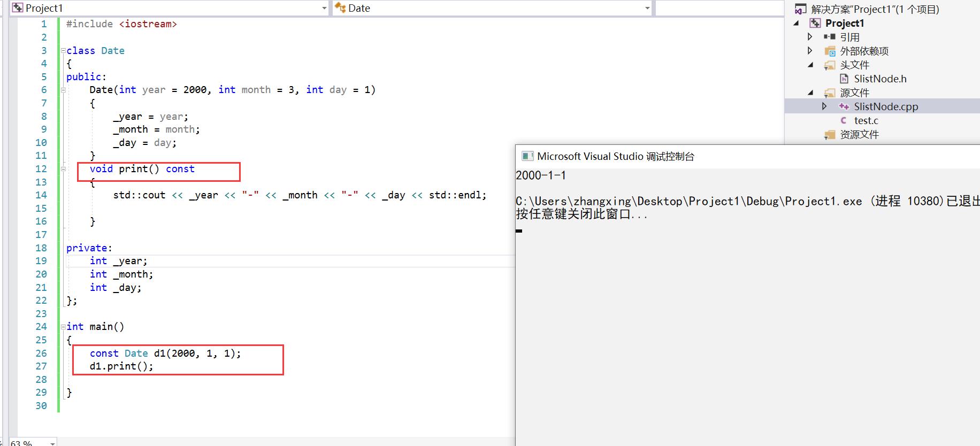This screenshot has width=980, height=446.
Task: Open SlistNode.h in Solution Explorer
Action: click(880, 79)
